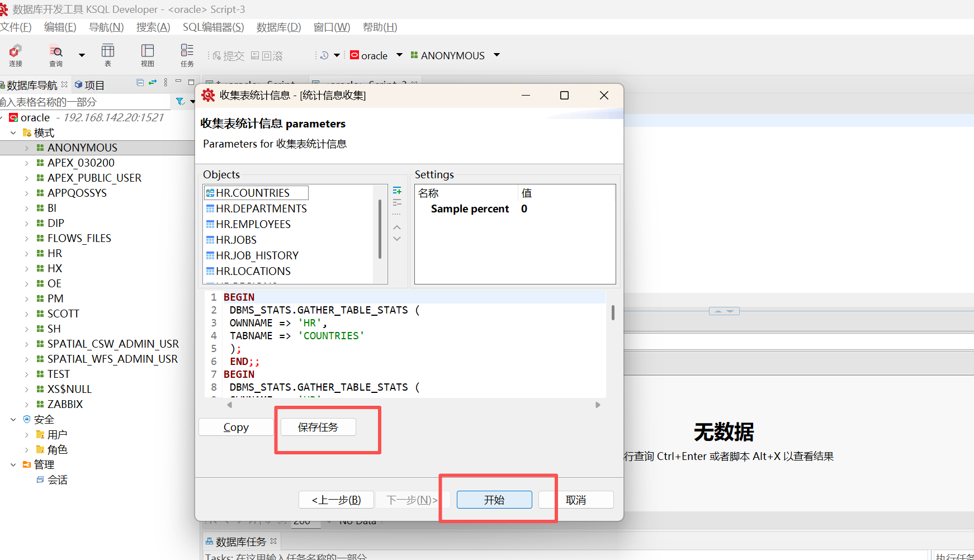Click the Objects list vertical scrollbar
This screenshot has height=560, width=974.
point(380,229)
